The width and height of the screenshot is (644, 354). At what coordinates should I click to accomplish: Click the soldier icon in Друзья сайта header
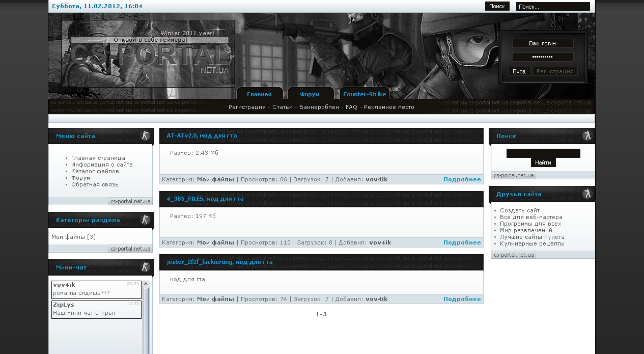(x=588, y=194)
